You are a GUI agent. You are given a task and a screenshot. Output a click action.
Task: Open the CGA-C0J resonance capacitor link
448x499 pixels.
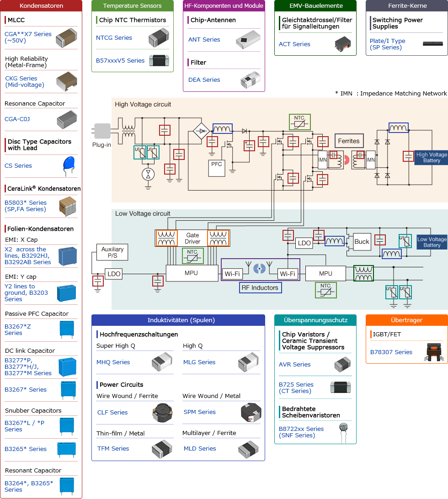pyautogui.click(x=17, y=119)
